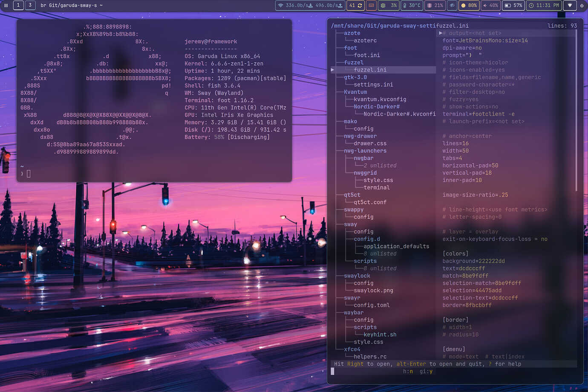Open the tray dropdown arrow in bar
The height and width of the screenshot is (392, 588).
click(570, 6)
